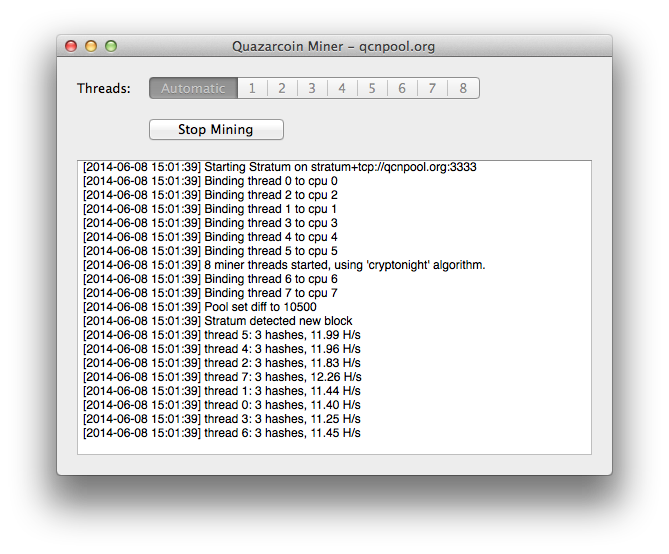Viewport: 669px width, 554px height.
Task: Click the Stop Mining button
Action: click(216, 129)
